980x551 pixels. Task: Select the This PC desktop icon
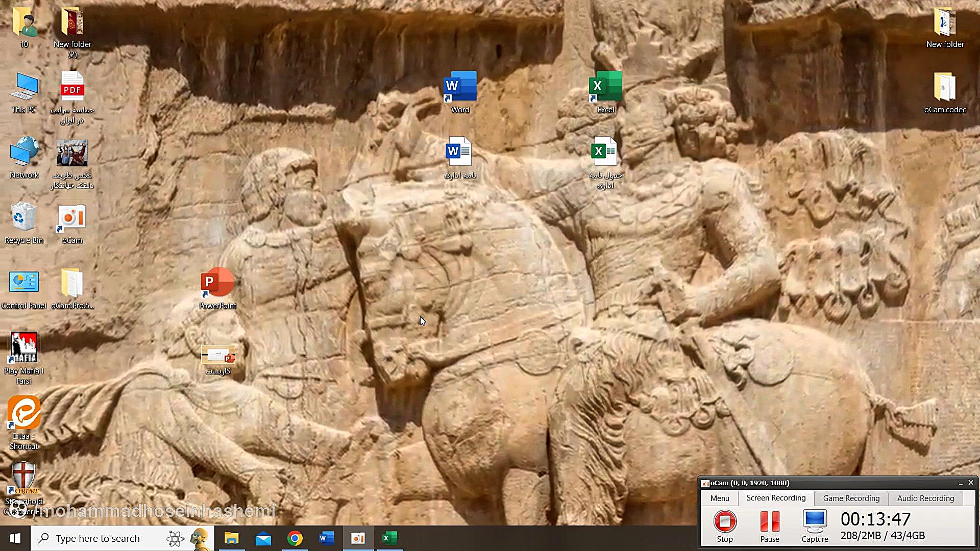pyautogui.click(x=24, y=92)
